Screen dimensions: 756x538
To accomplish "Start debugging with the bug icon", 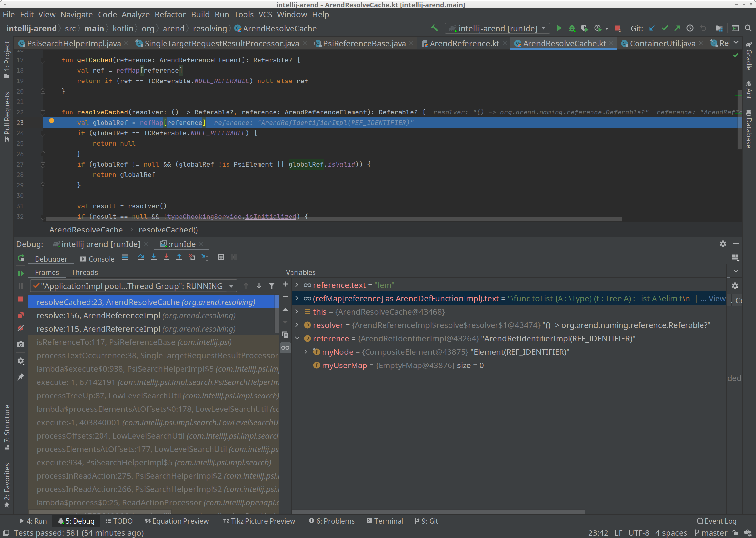I will pyautogui.click(x=572, y=28).
